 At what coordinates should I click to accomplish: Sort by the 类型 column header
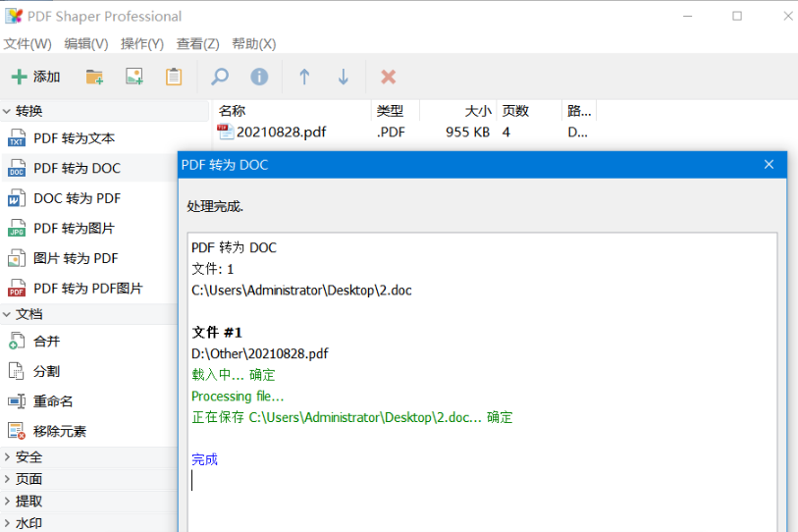(x=396, y=111)
